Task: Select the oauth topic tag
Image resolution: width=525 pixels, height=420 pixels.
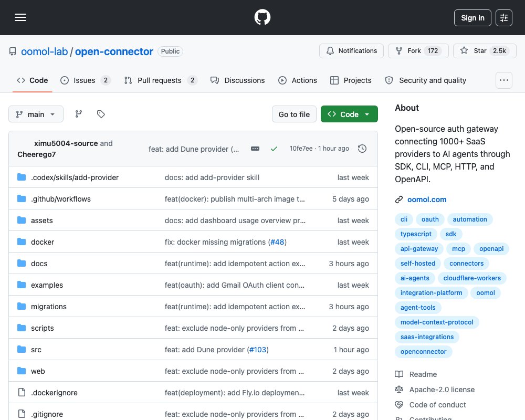Action: pos(430,219)
